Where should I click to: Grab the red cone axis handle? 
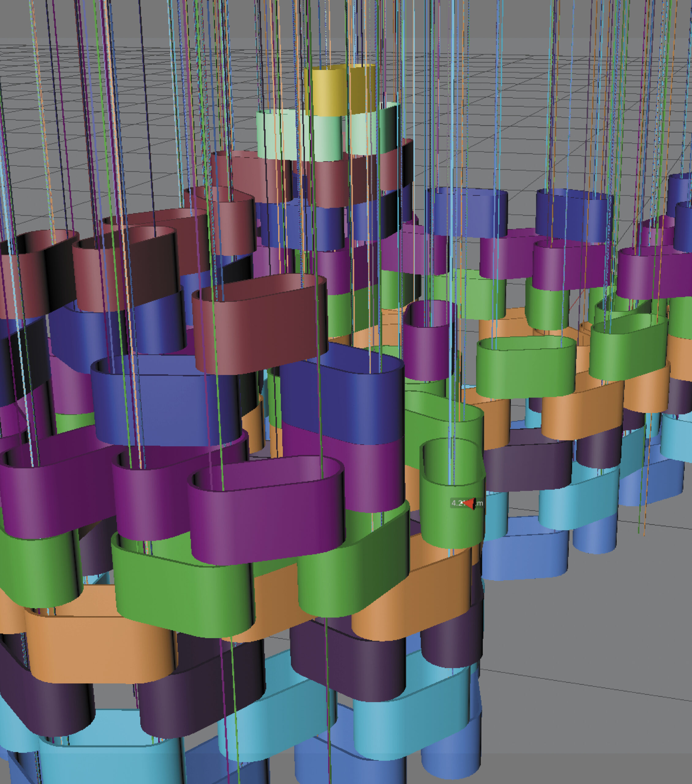469,503
